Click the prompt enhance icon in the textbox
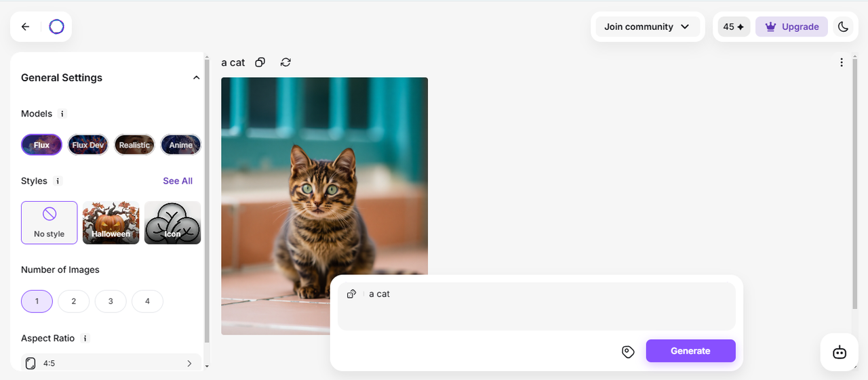 351,294
